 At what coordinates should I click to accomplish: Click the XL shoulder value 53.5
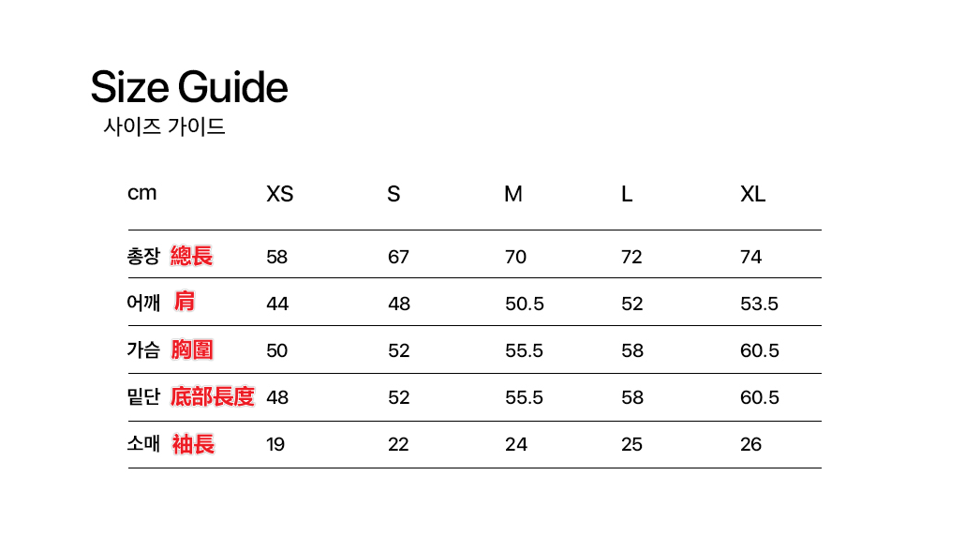tap(760, 304)
